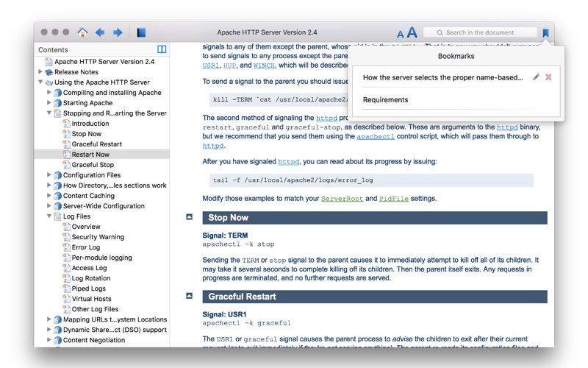Select Apache HTTP Server Version 2.4 tree item
The height and width of the screenshot is (368, 588).
(104, 62)
